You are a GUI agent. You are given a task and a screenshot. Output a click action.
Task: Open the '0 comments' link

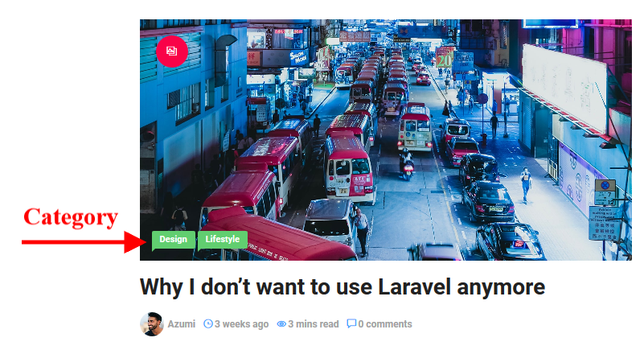(385, 324)
